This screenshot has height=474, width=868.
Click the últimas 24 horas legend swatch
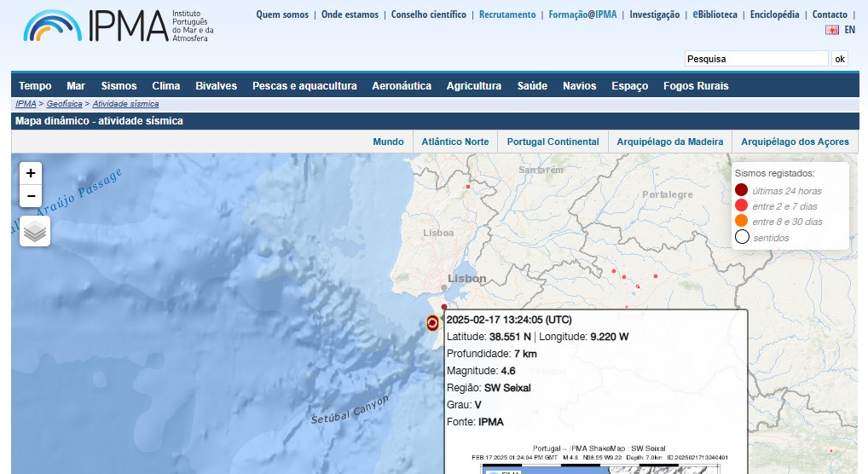coord(741,190)
